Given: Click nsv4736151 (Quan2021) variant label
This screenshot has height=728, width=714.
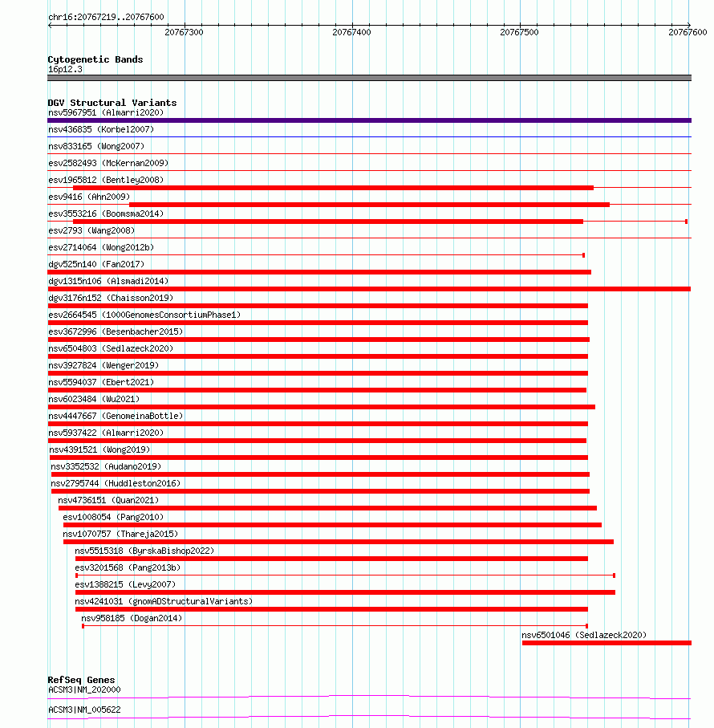Looking at the screenshot, I should point(108,501).
